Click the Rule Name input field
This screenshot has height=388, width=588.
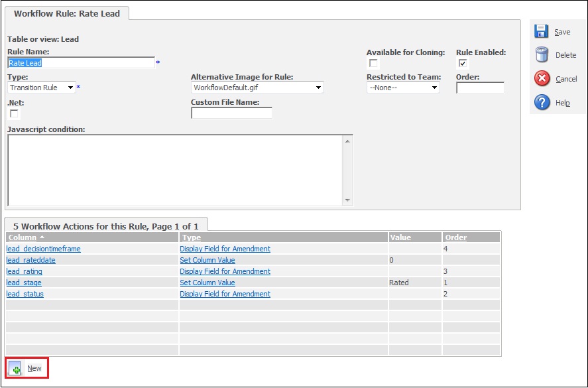[x=81, y=62]
